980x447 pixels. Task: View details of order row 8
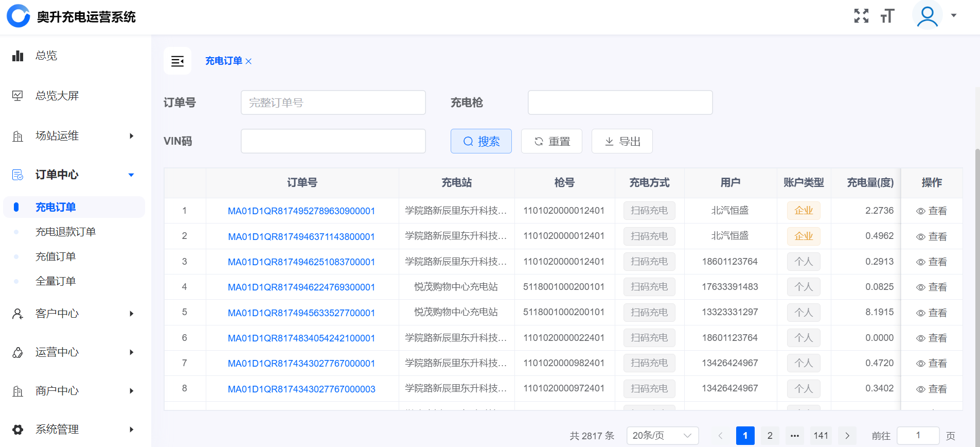(932, 389)
